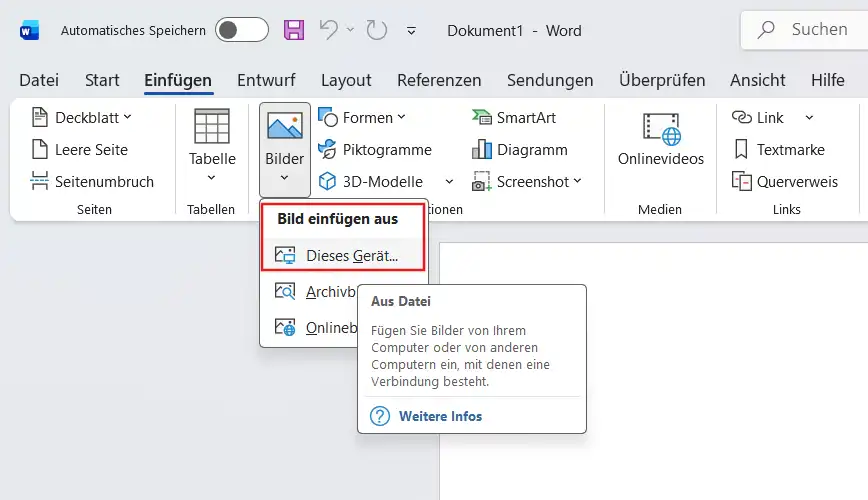Insert shapes via the Formen icon
Viewport: 868px width, 500px height.
pyautogui.click(x=328, y=117)
